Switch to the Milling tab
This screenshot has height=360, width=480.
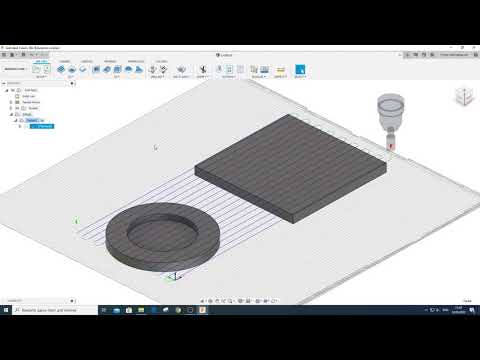(41, 61)
